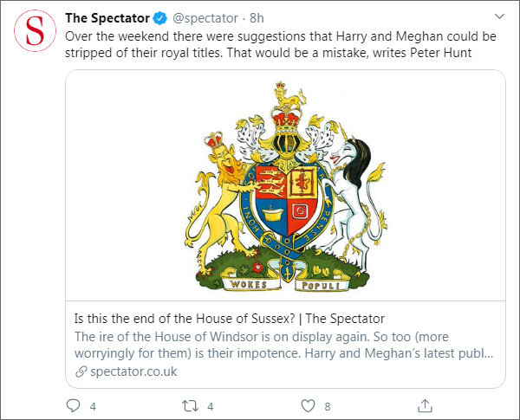Click the link icon beside spectator.co.uk
The height and width of the screenshot is (420, 520).
81,372
